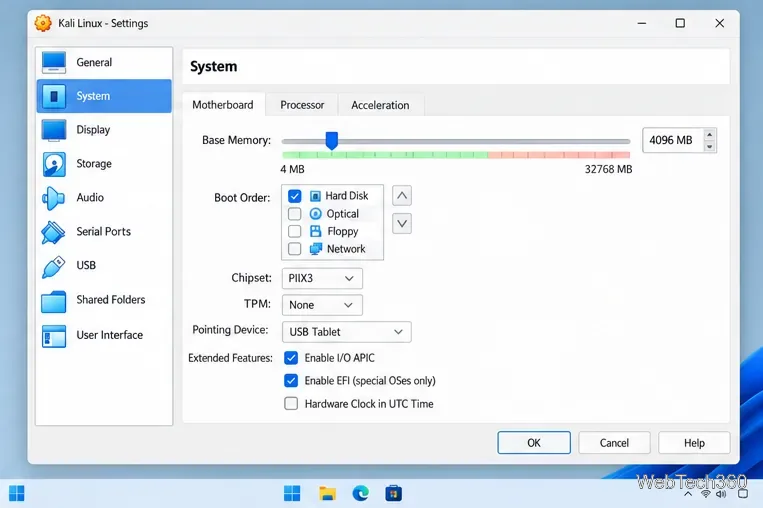Viewport: 763px width, 508px height.
Task: Click the Floppy boot device icon
Action: click(315, 231)
